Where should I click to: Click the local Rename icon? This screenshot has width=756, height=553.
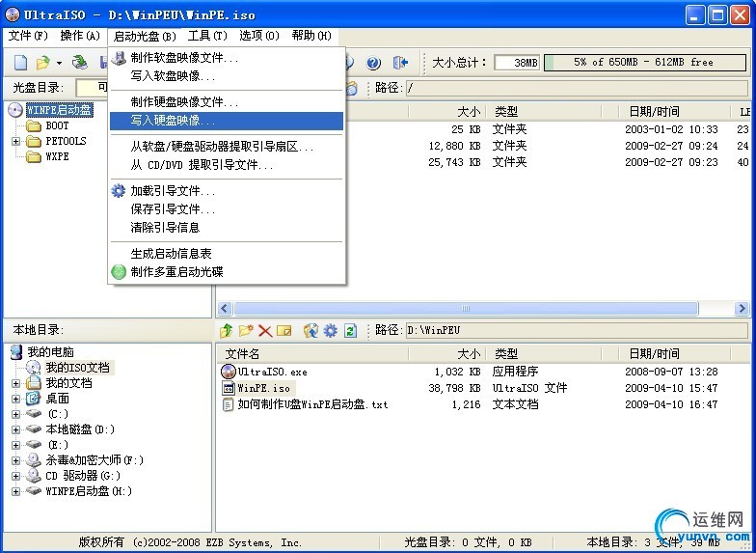tap(283, 331)
